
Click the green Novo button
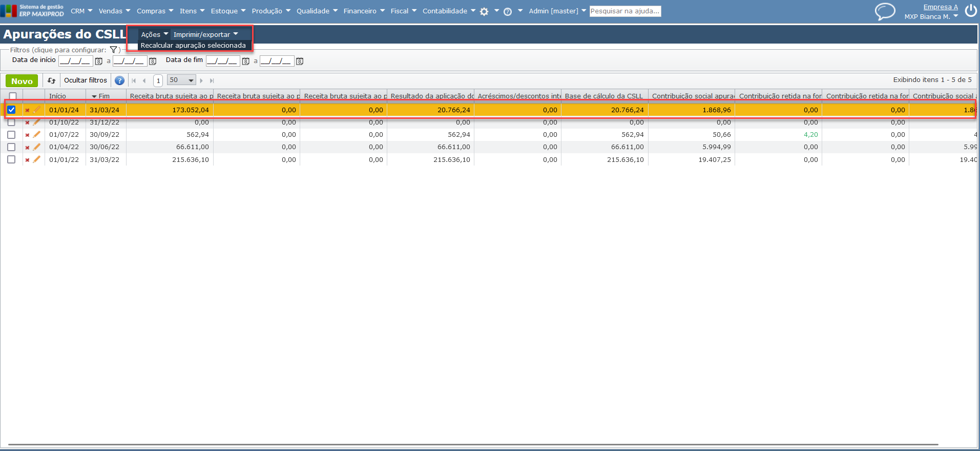[22, 81]
